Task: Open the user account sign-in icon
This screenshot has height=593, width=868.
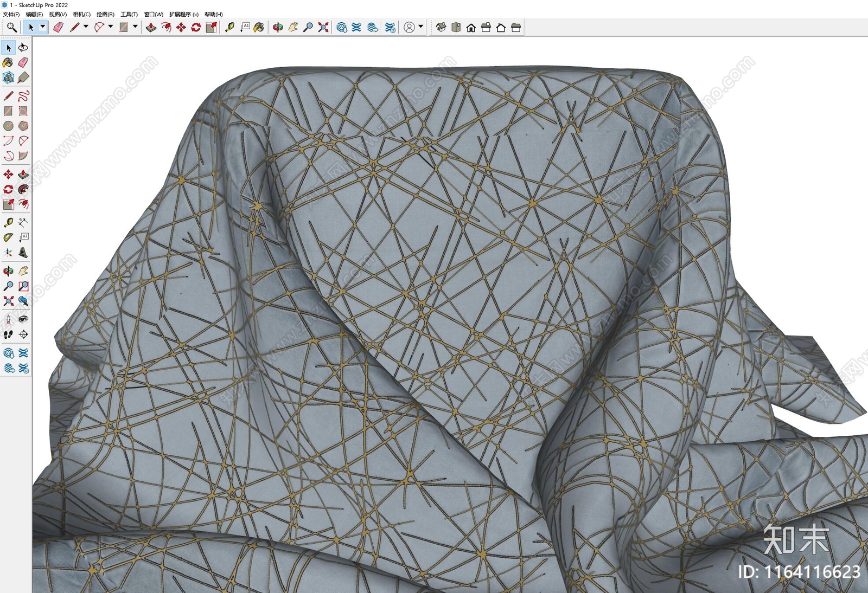Action: (410, 27)
